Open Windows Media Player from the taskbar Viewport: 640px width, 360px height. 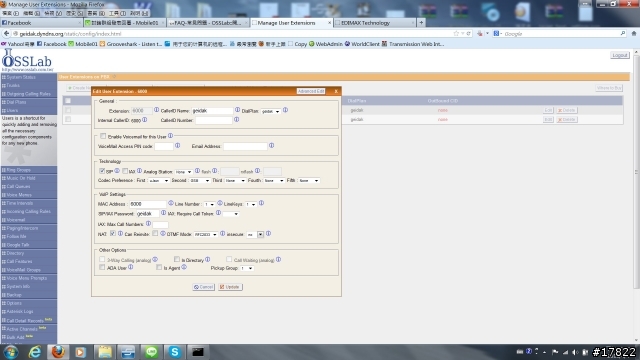click(80, 352)
